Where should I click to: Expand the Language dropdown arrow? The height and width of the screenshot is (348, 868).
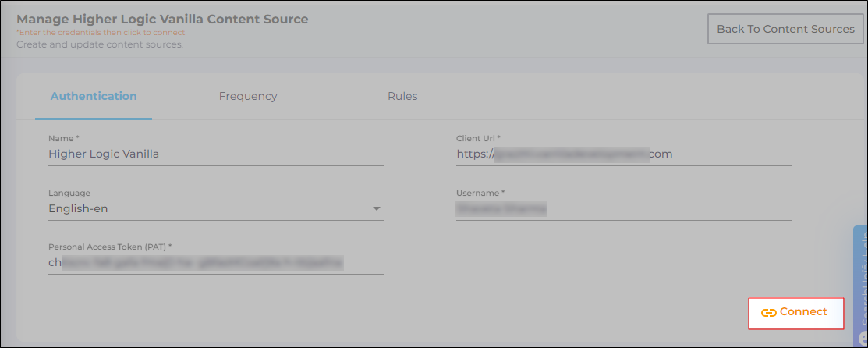[376, 209]
